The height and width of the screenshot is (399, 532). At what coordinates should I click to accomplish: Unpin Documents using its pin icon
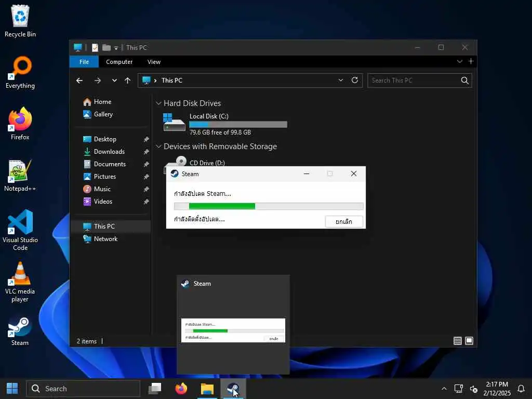pos(146,164)
